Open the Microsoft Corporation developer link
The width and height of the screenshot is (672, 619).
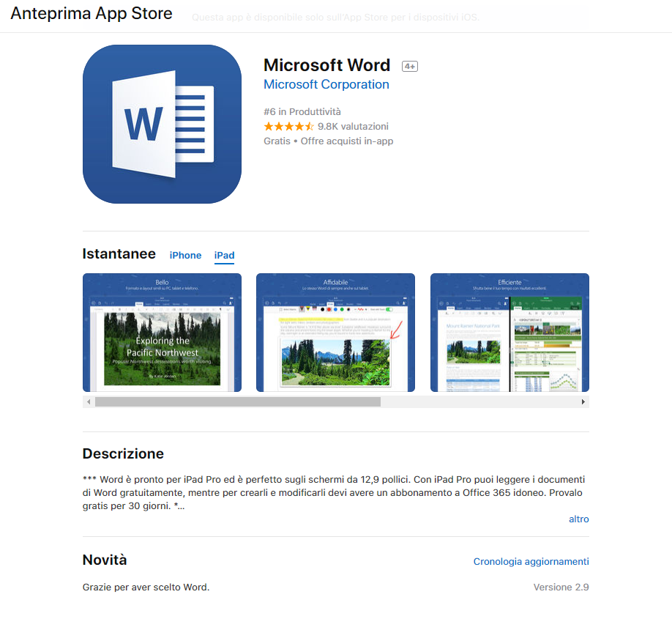[326, 84]
